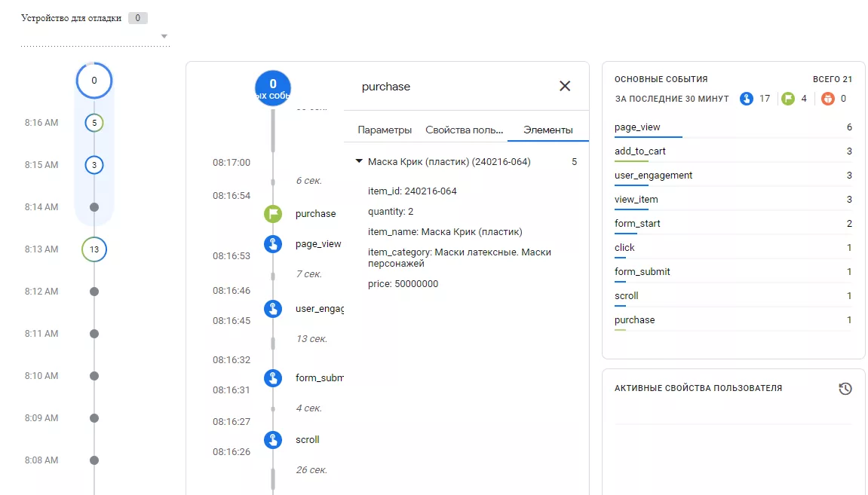The width and height of the screenshot is (868, 495).
Task: Click price: 50000000 text
Action: click(x=403, y=284)
